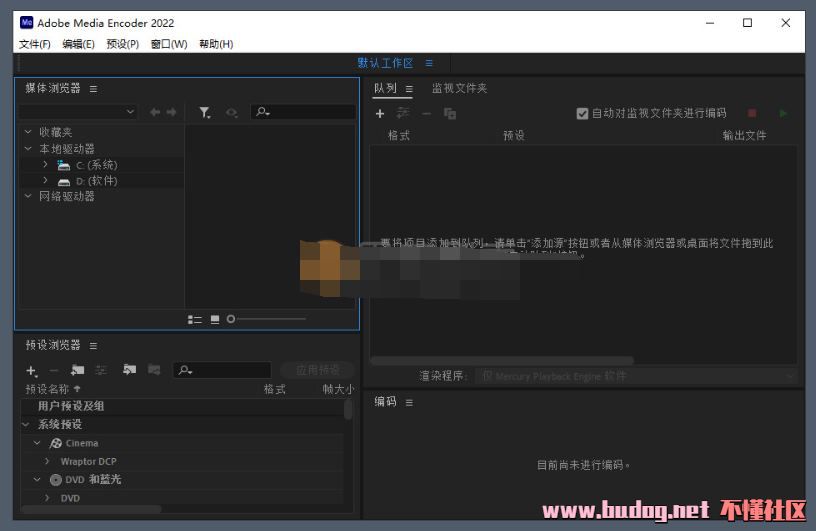Open the media browser file type filter

[x=205, y=112]
